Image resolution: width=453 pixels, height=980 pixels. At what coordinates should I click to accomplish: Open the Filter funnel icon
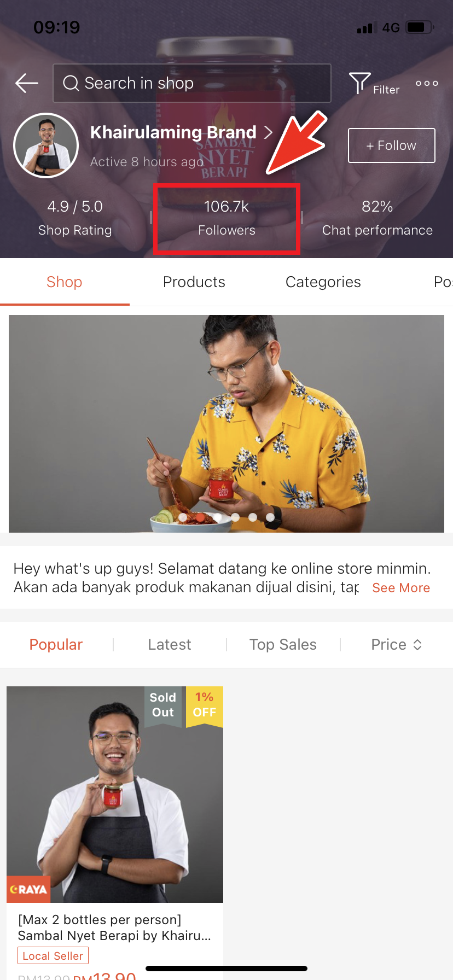359,83
